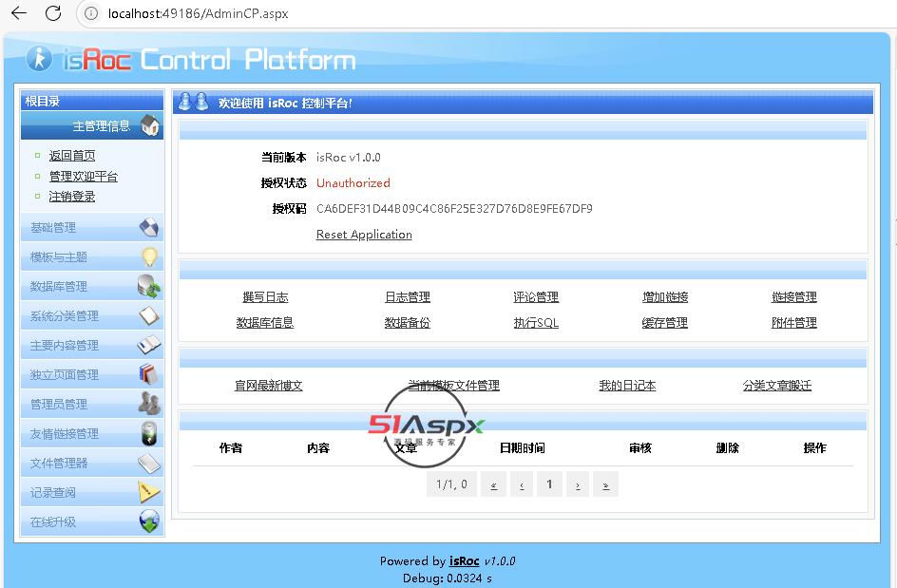
Task: Expand the 基础管理 menu section
Action: (x=91, y=228)
